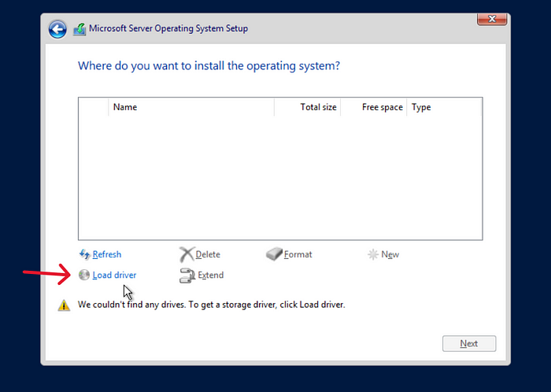This screenshot has height=392, width=551.
Task: Sort by the Total size column header
Action: pyautogui.click(x=308, y=107)
